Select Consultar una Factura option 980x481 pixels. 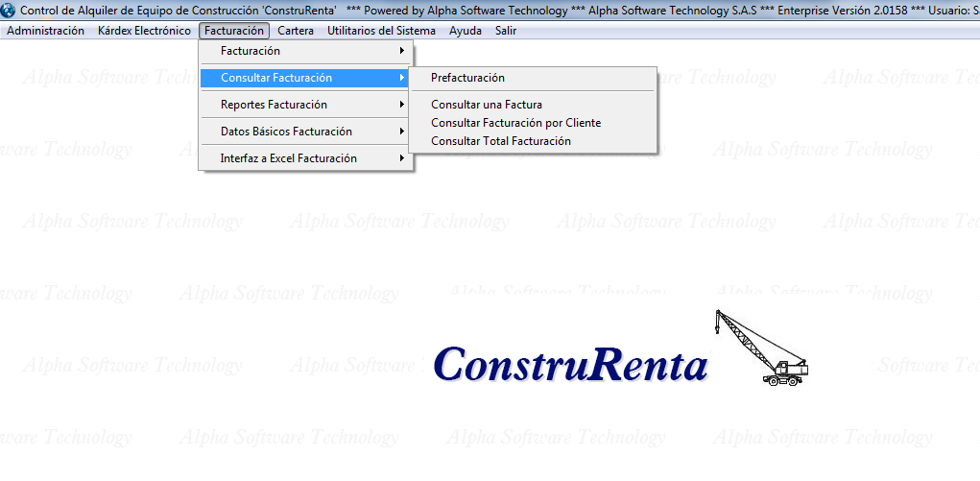(x=487, y=105)
